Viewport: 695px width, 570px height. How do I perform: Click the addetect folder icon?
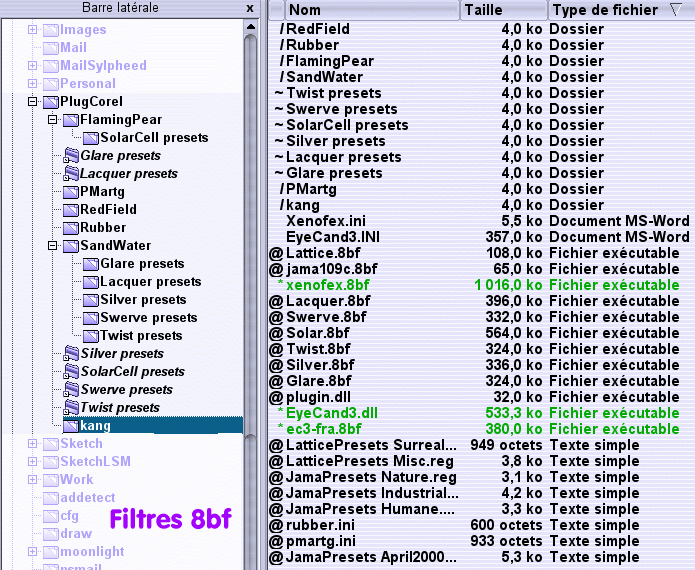point(51,498)
